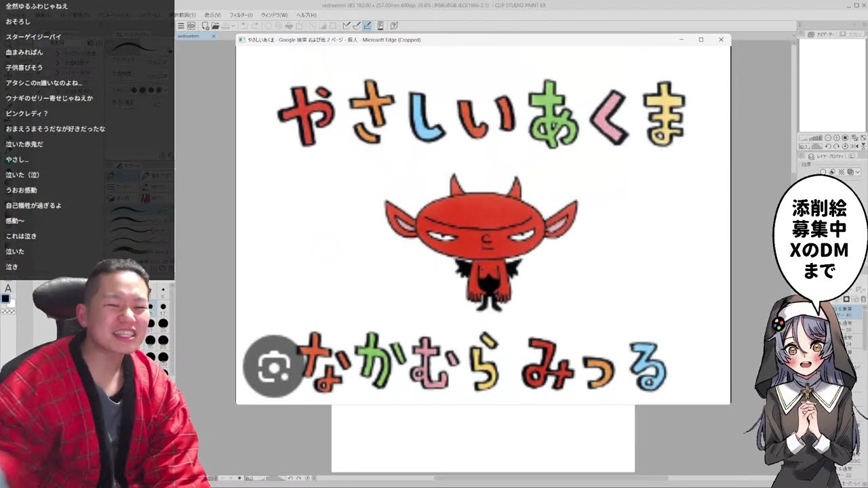Select the Text tool letter A icon
Image resolution: width=868 pixels, height=488 pixels.
click(x=8, y=289)
